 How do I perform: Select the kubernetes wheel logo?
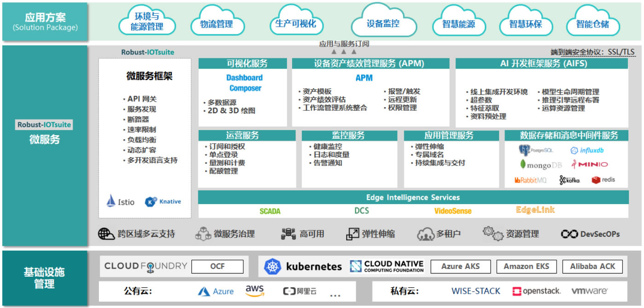pyautogui.click(x=272, y=267)
